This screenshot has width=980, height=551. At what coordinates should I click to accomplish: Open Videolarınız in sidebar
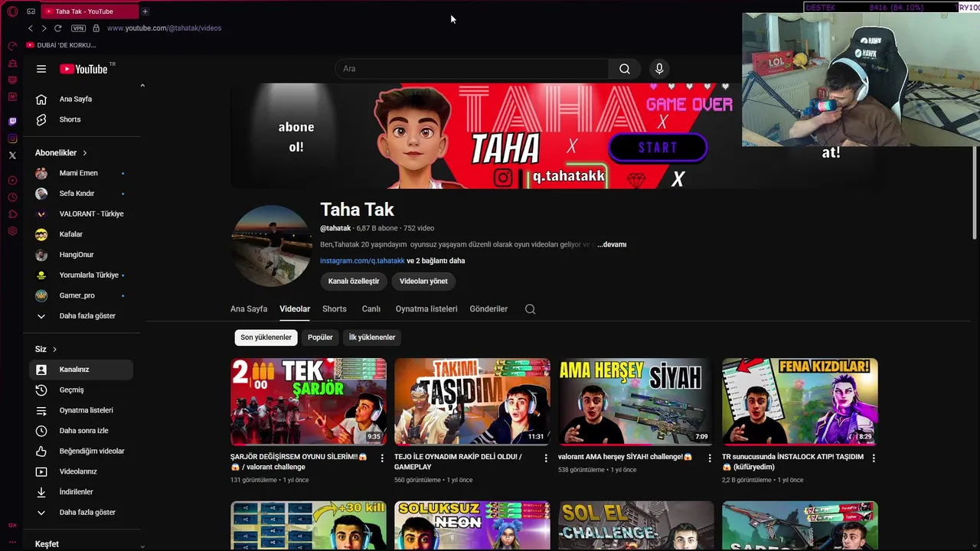pyautogui.click(x=81, y=471)
